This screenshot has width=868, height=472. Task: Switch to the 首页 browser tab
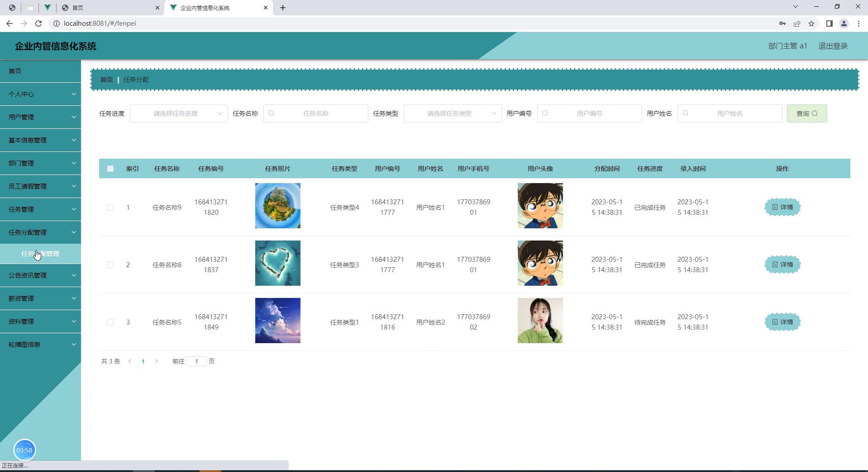point(111,8)
